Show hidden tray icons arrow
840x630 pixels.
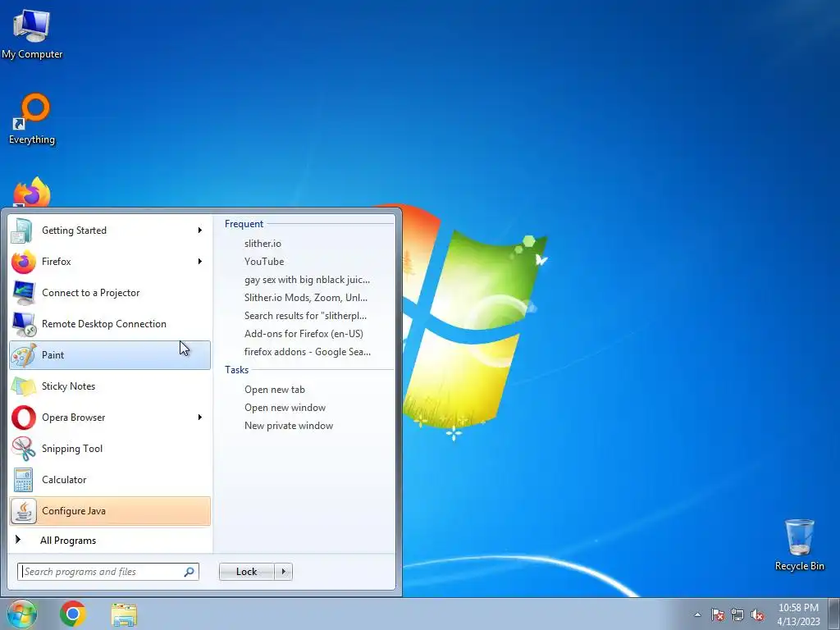click(x=697, y=614)
